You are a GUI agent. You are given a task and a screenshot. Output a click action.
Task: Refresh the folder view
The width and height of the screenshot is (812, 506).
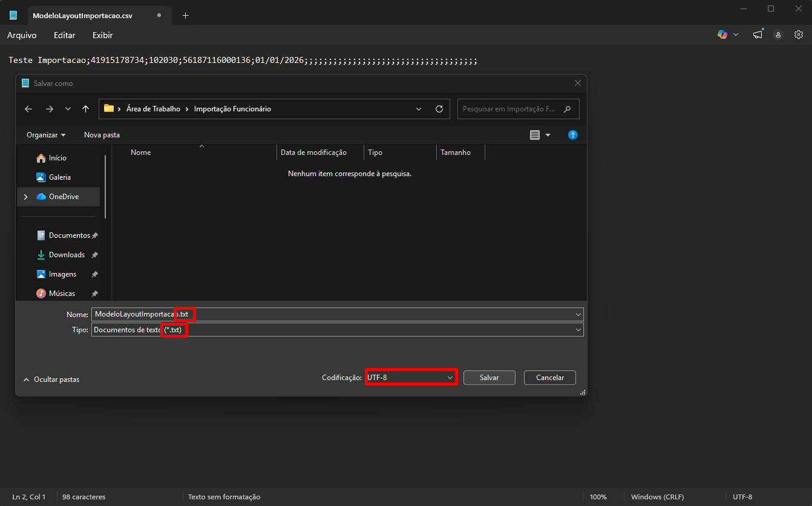click(x=439, y=109)
